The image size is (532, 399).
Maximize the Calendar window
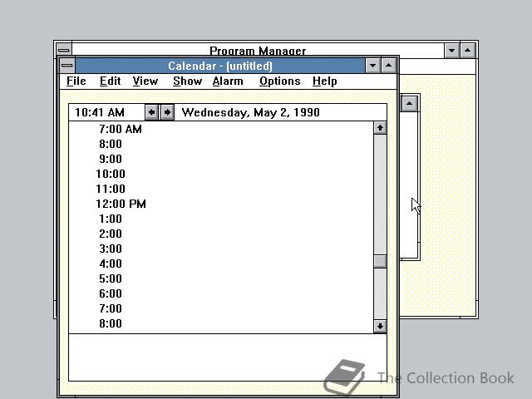click(x=389, y=65)
